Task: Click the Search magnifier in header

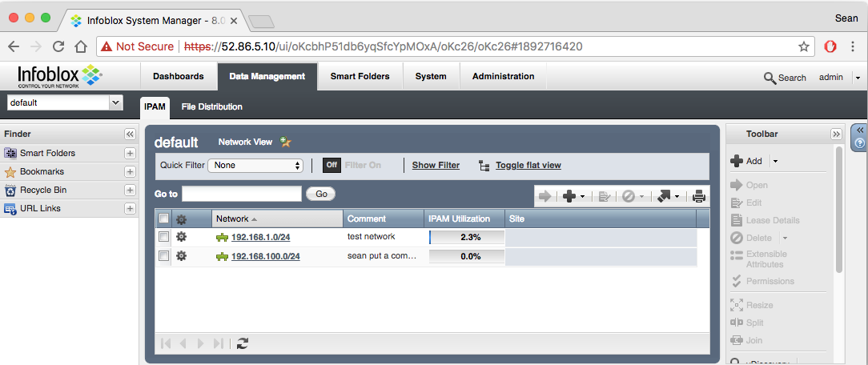Action: tap(770, 78)
